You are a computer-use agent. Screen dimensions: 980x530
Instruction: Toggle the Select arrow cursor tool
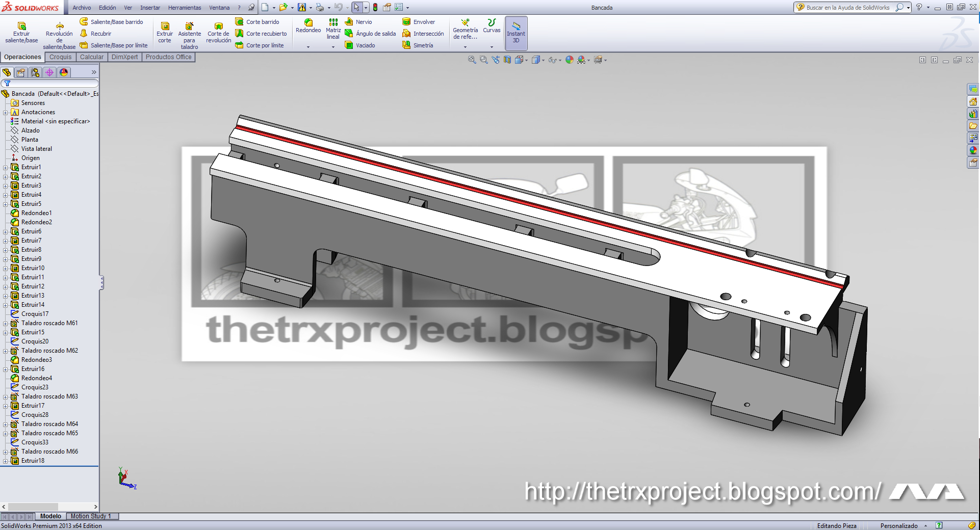[x=356, y=7]
